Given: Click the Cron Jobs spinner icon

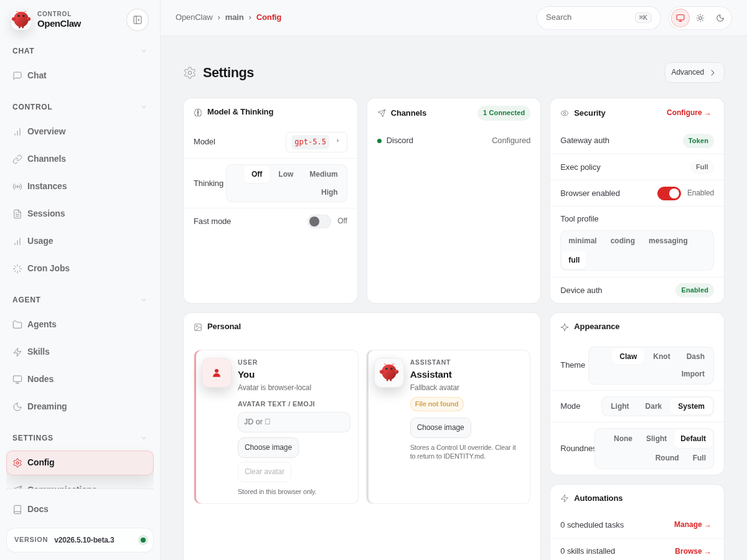Looking at the screenshot, I should (x=17, y=269).
